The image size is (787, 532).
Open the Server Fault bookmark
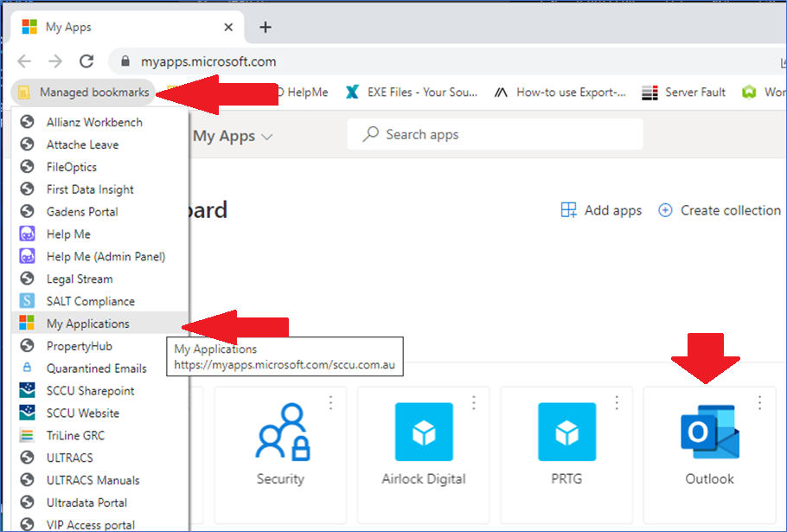[x=683, y=93]
